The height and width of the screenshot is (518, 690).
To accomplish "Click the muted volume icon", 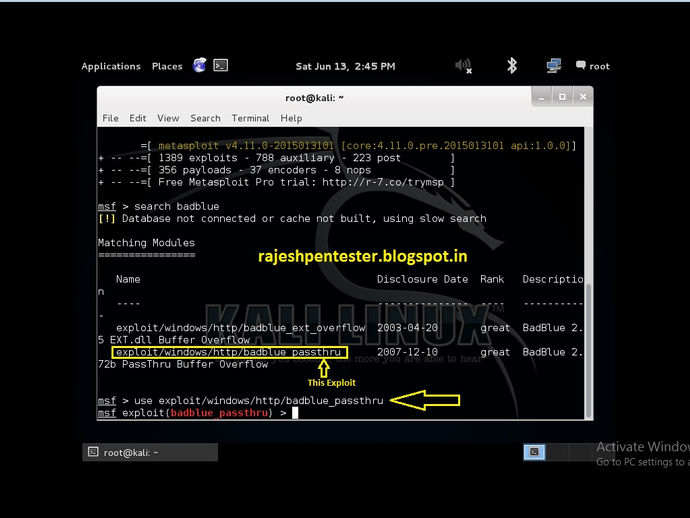I will click(463, 66).
